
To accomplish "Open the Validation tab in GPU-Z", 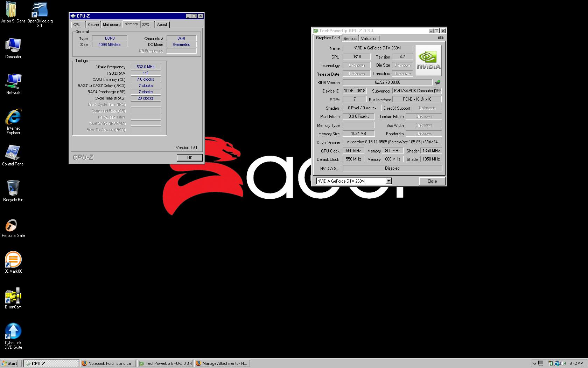I will pyautogui.click(x=369, y=39).
